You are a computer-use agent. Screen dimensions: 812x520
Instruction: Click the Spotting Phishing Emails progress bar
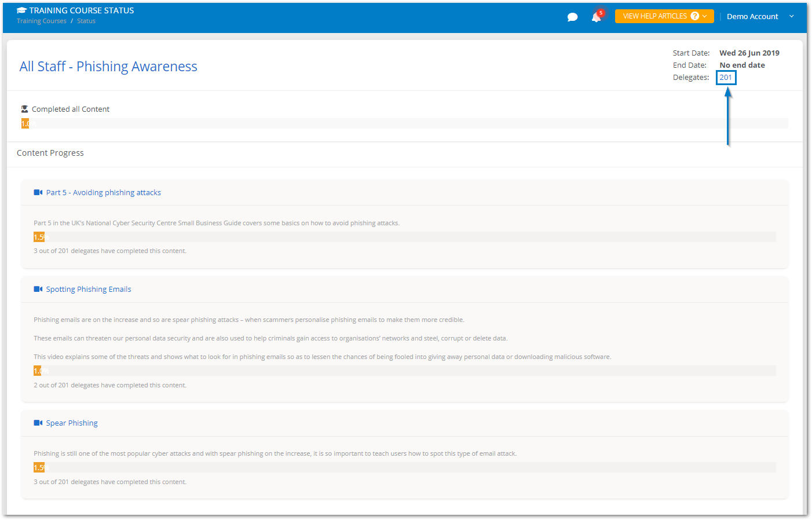(x=405, y=371)
